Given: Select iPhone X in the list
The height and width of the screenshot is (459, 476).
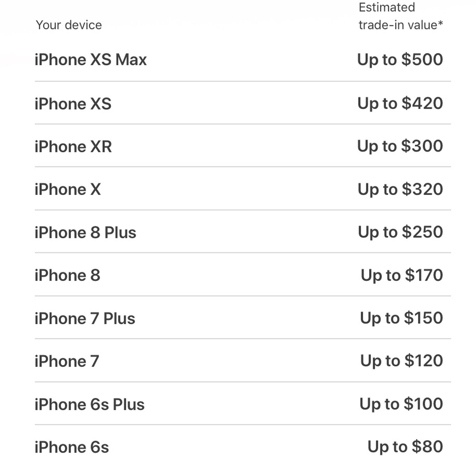Looking at the screenshot, I should (68, 189).
